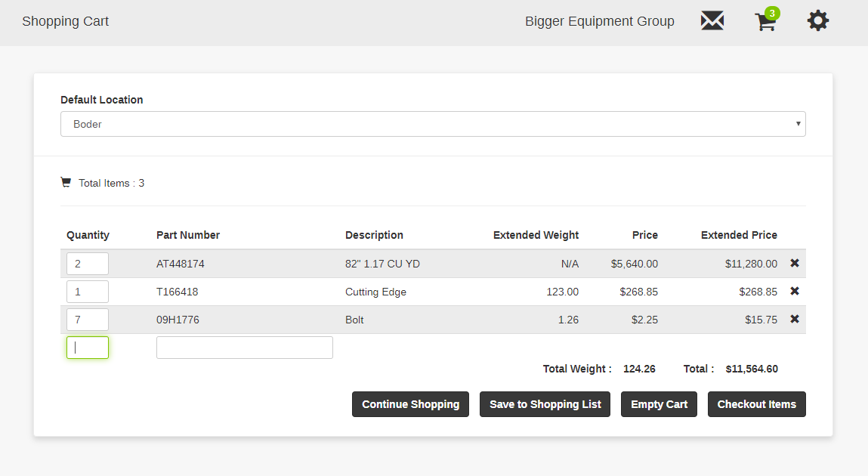This screenshot has width=868, height=476.
Task: Remove Cutting Edge item T166418
Action: [794, 291]
